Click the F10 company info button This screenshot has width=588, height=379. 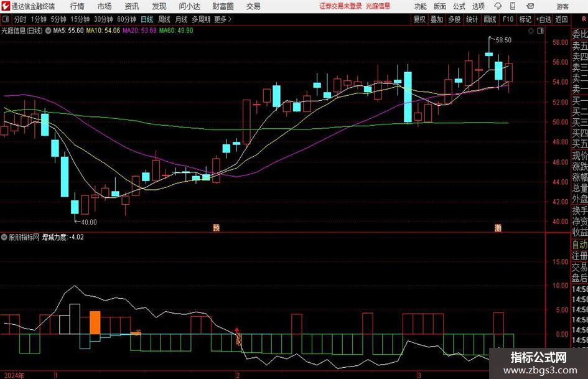tap(508, 19)
